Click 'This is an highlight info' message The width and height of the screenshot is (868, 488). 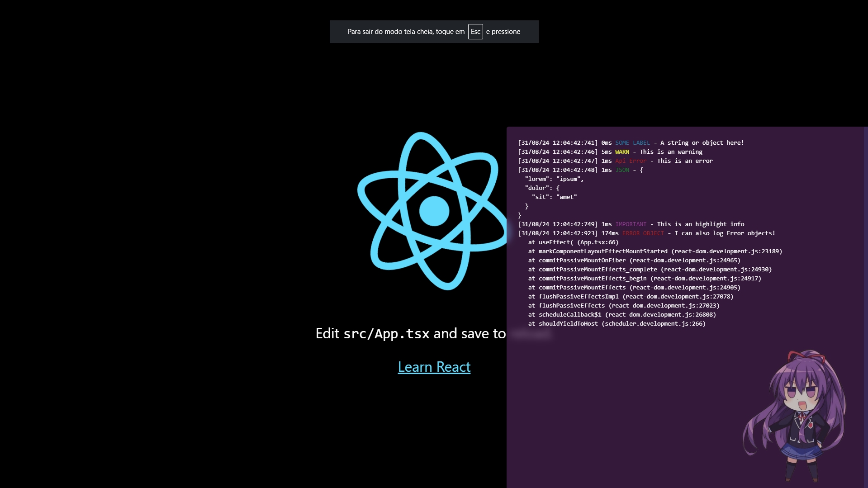click(701, 224)
